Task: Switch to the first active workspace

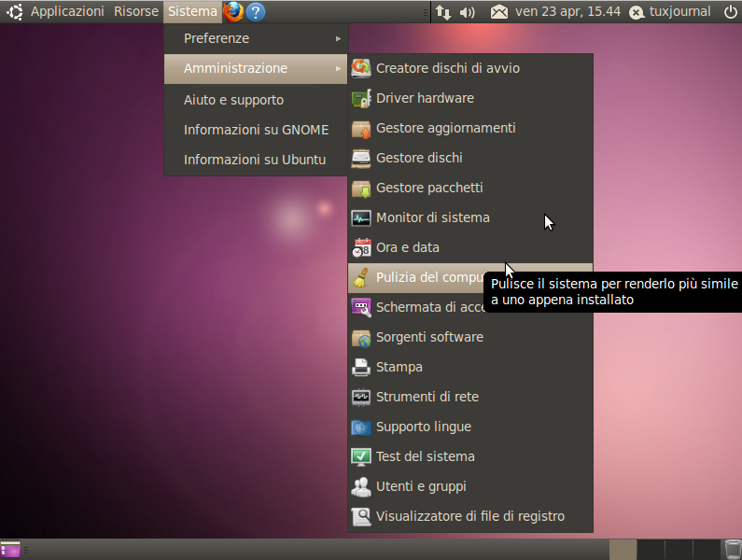Action: coord(623,550)
